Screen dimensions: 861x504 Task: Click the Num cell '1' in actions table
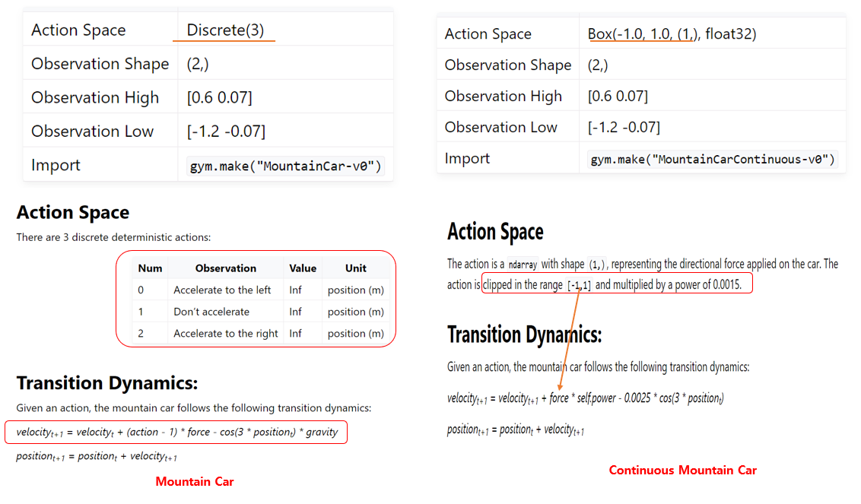[141, 312]
